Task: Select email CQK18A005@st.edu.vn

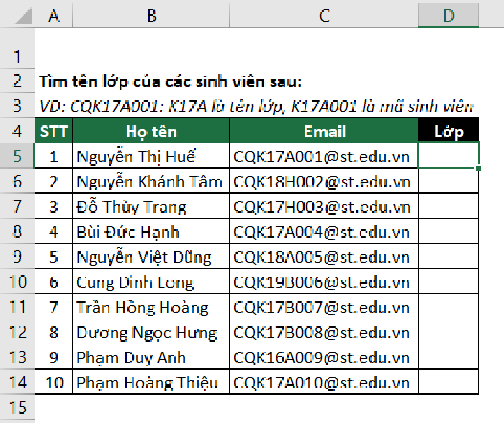Action: pos(324,257)
